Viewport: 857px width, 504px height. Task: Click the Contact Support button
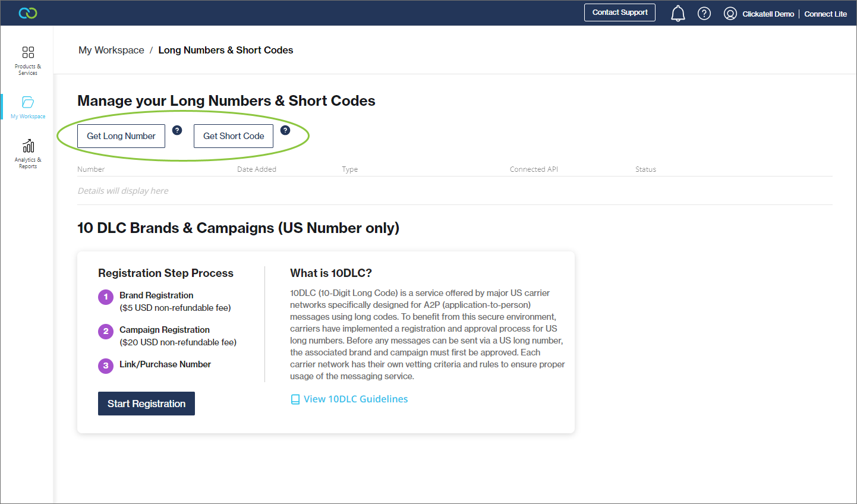click(619, 12)
